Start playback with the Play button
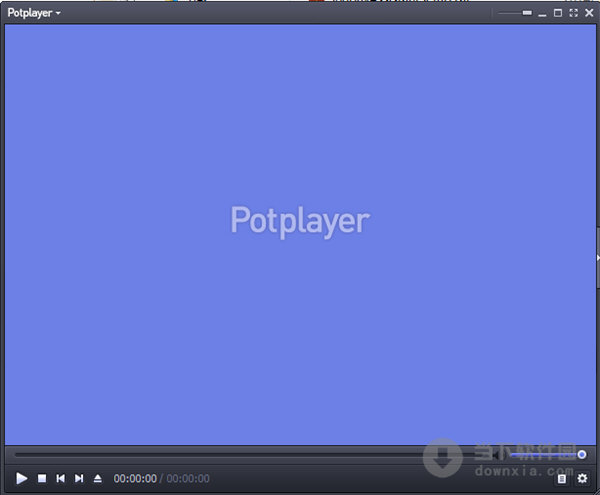 point(21,478)
